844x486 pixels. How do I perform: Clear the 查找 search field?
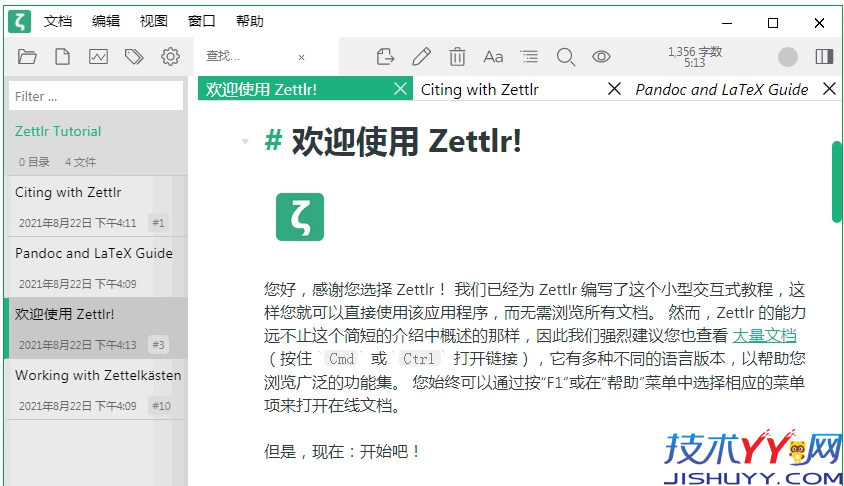pos(301,57)
